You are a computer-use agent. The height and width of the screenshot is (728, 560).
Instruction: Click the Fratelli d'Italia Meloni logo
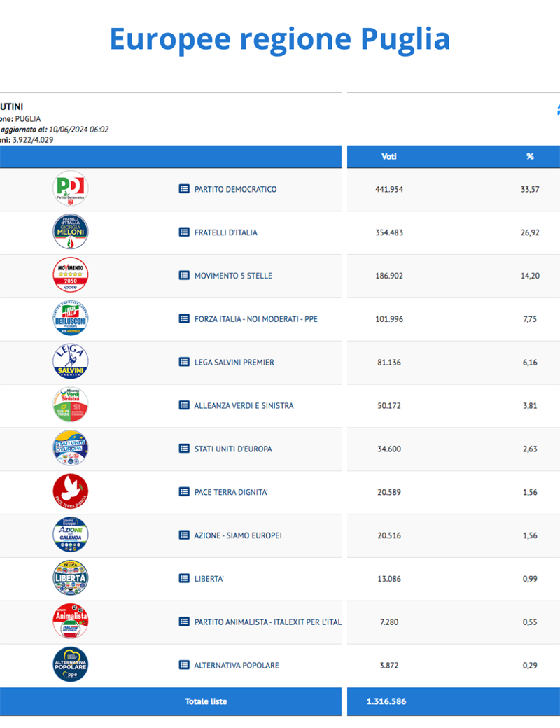(70, 232)
